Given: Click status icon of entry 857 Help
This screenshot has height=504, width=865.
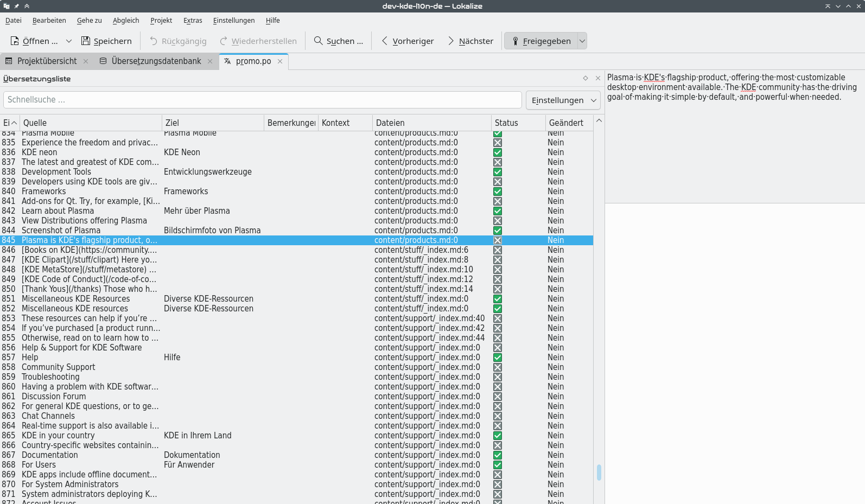Looking at the screenshot, I should click(498, 358).
